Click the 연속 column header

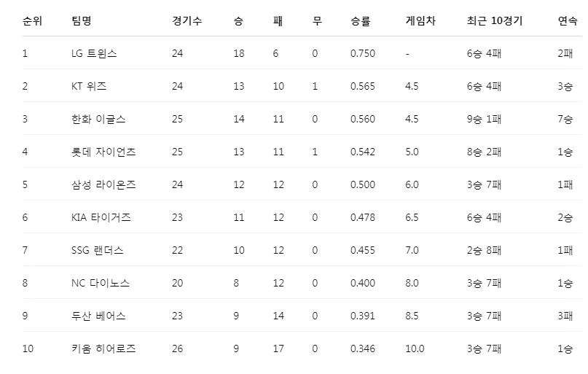pos(568,20)
